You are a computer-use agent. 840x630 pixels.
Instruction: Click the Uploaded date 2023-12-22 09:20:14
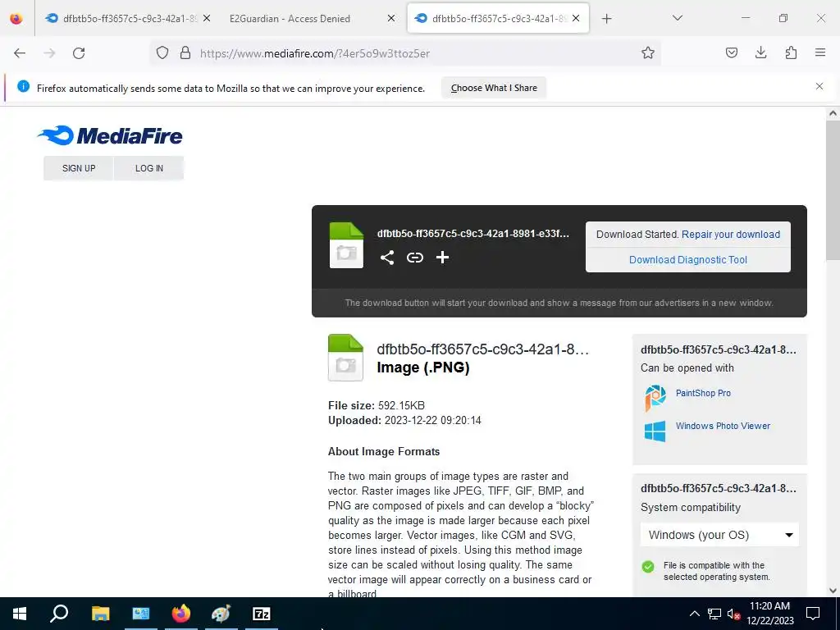click(x=433, y=420)
